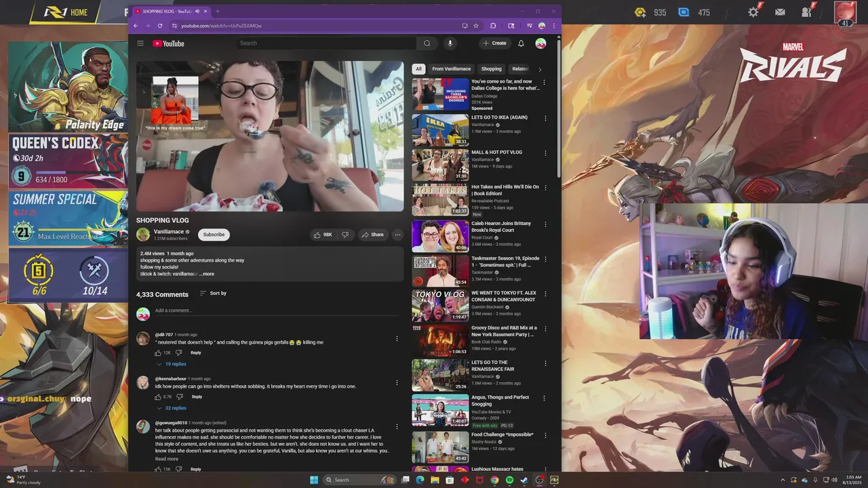Go back in the browser
Screen dimensions: 868x488
136,26
